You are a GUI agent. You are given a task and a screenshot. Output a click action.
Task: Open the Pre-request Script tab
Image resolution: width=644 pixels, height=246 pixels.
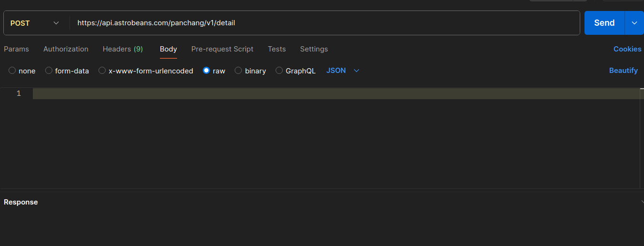[222, 49]
